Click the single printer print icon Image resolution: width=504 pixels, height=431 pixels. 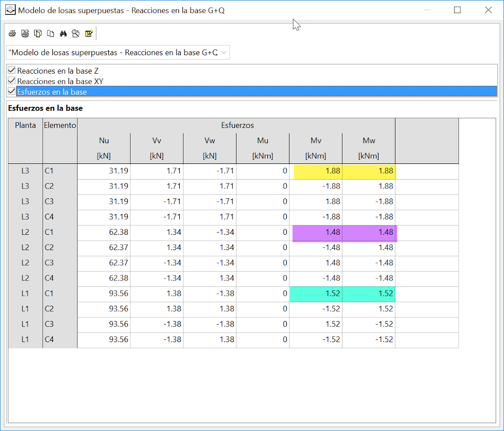(x=12, y=34)
